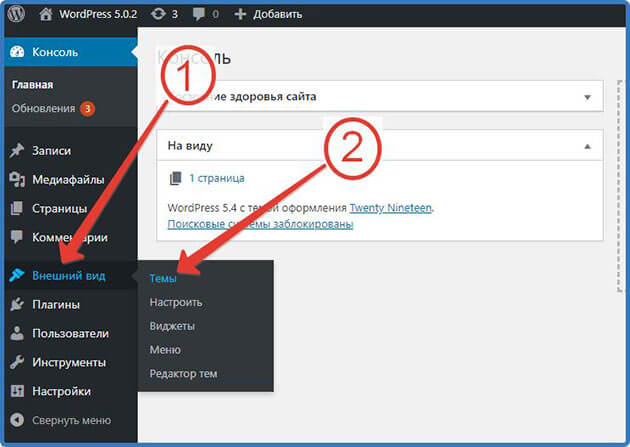630x447 pixels.
Task: Click the На виду panel header
Action: click(380, 146)
